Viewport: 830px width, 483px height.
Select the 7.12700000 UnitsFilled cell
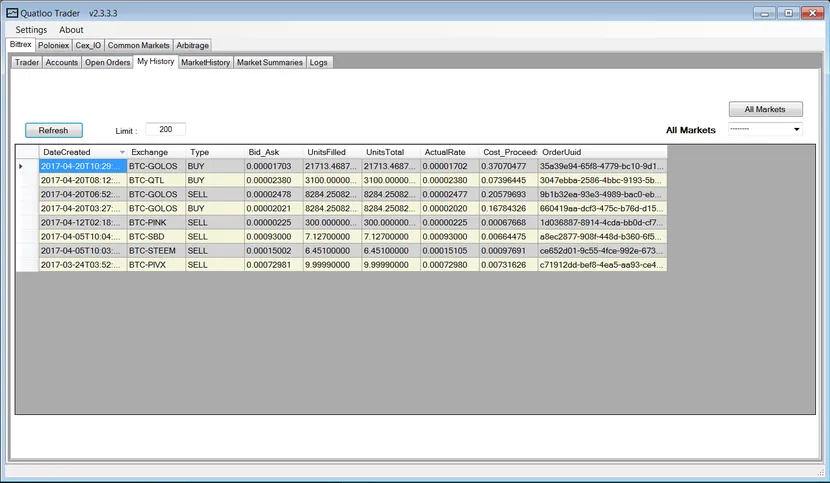(332, 237)
